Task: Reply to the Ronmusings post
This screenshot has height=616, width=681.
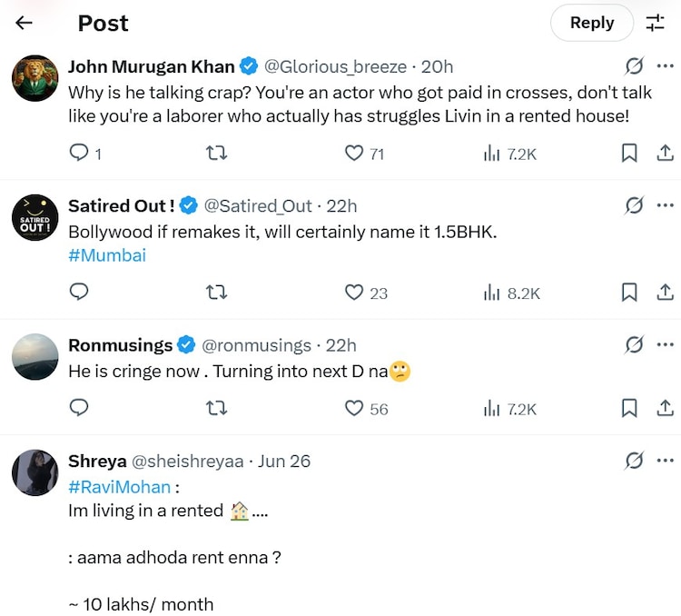Action: [x=80, y=409]
